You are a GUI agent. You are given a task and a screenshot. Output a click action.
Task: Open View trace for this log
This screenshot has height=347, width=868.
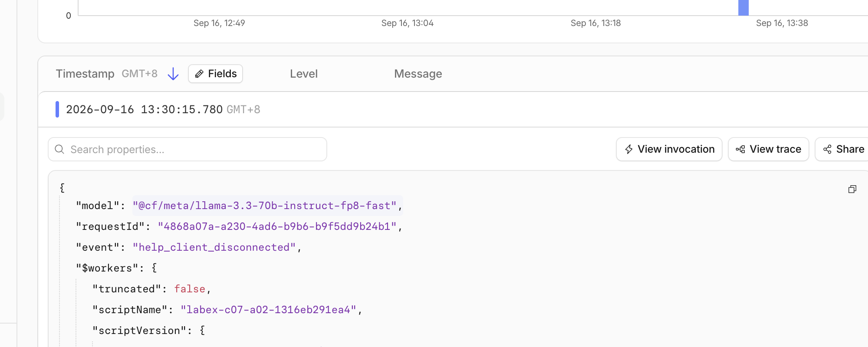(769, 149)
